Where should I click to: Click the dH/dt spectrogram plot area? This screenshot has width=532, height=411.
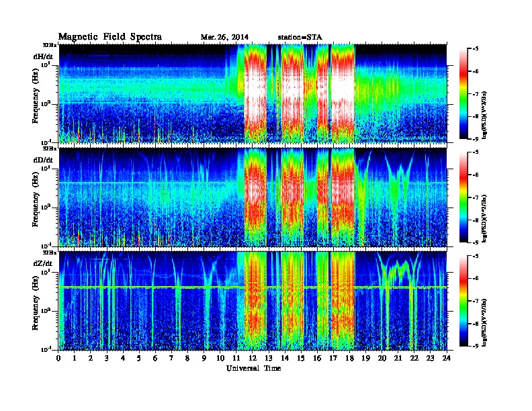coord(253,93)
